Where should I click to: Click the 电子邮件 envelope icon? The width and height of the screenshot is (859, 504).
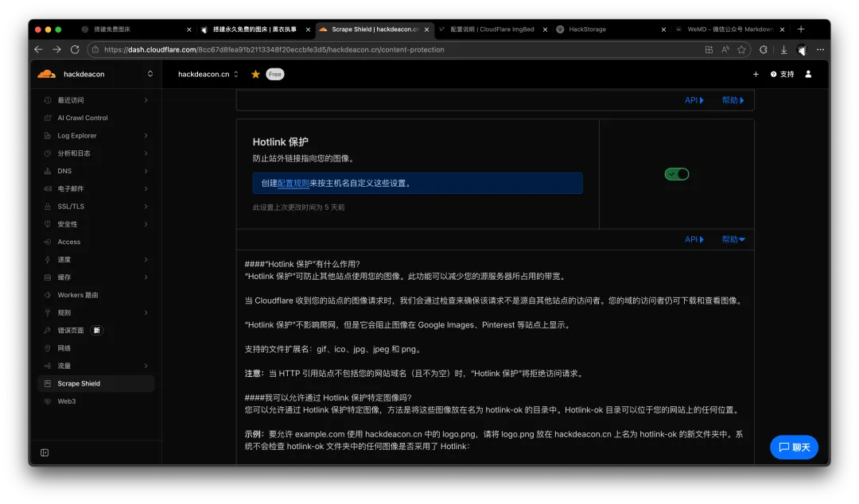click(48, 188)
